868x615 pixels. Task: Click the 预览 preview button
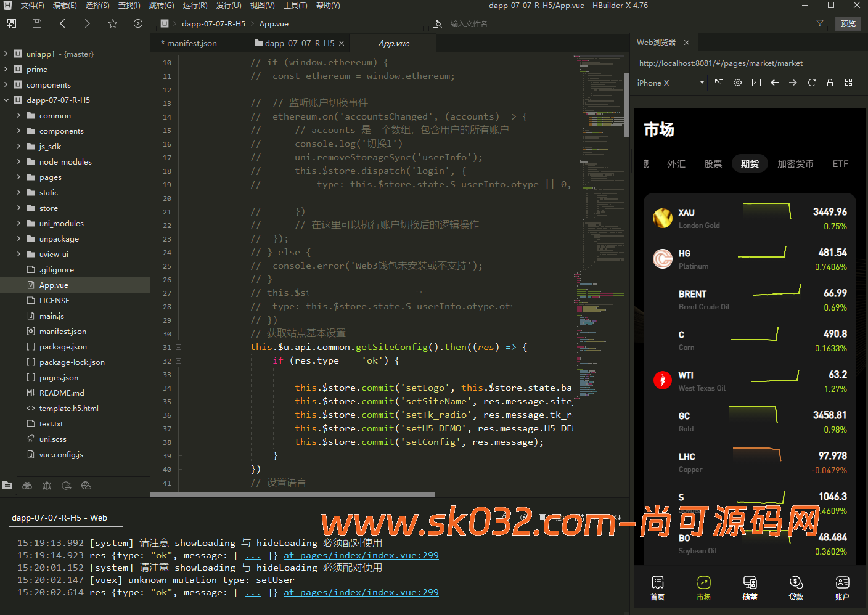(848, 23)
